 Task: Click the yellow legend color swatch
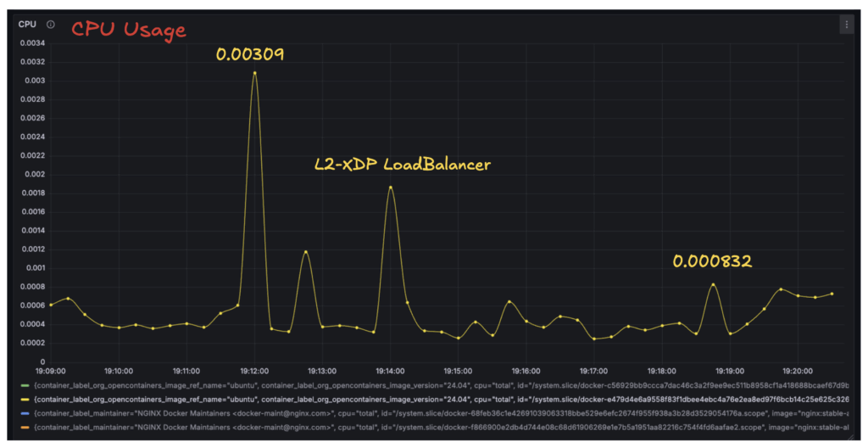25,399
